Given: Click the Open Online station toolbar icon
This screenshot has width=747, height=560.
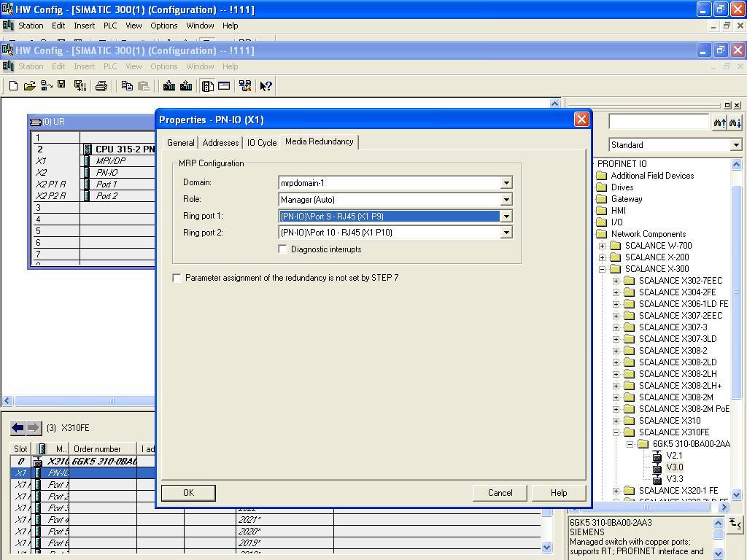Looking at the screenshot, I should click(x=46, y=86).
